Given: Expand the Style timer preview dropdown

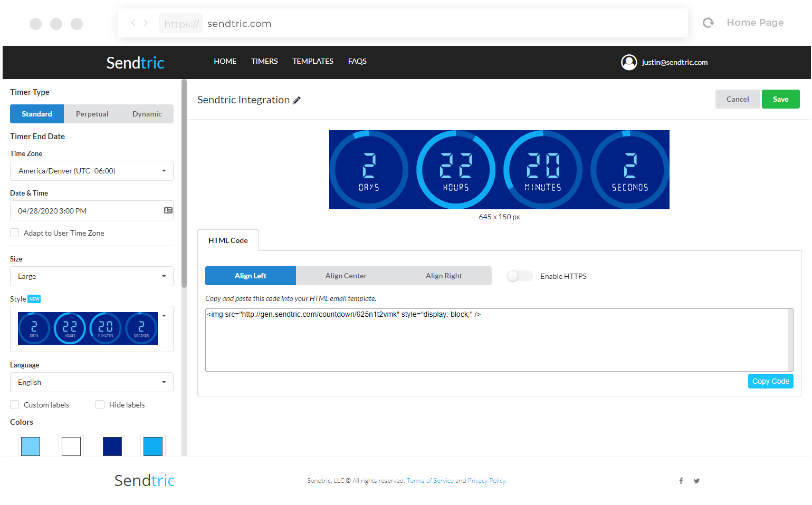Looking at the screenshot, I should tap(92, 329).
